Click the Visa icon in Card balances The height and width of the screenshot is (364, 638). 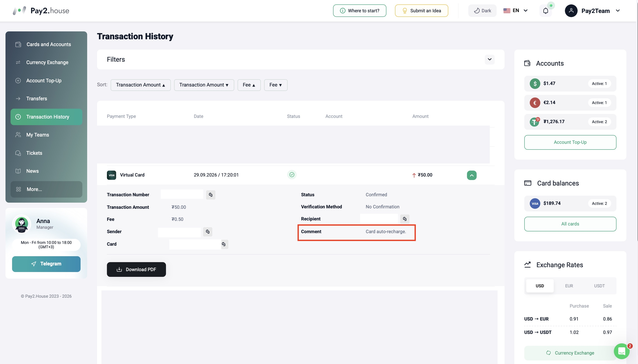point(535,204)
